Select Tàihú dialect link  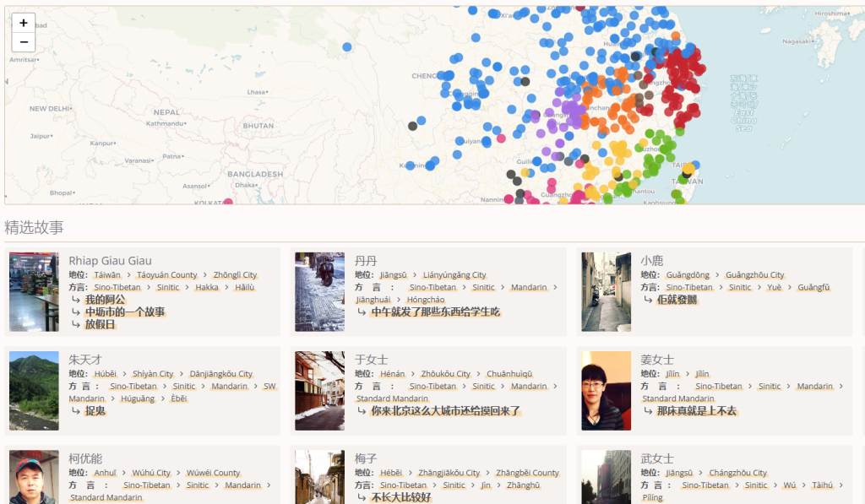pos(822,485)
